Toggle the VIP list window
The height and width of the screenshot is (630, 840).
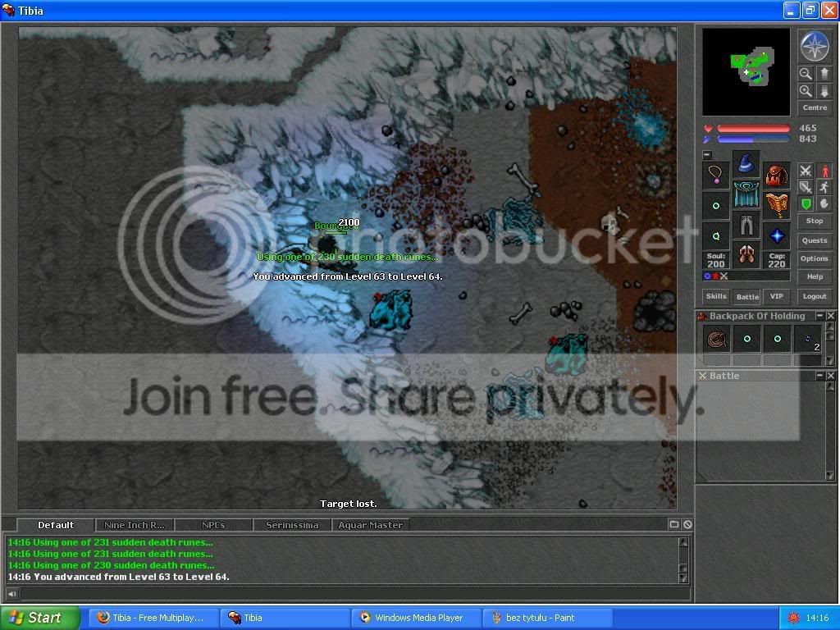click(x=776, y=296)
